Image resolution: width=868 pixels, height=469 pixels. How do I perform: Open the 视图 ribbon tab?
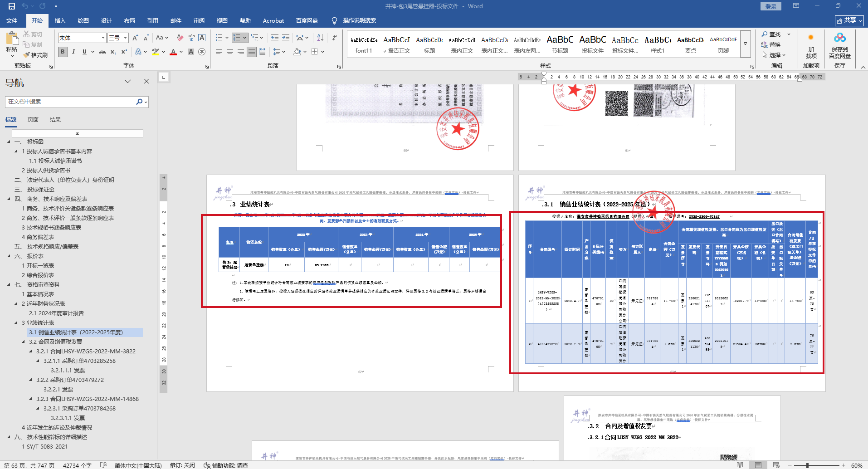[222, 21]
